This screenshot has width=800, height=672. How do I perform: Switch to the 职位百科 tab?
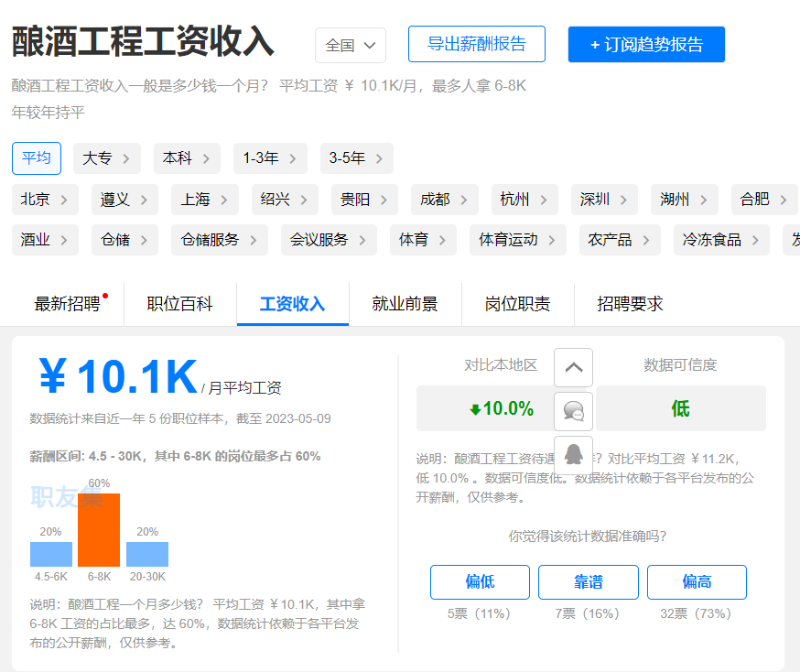click(x=180, y=304)
